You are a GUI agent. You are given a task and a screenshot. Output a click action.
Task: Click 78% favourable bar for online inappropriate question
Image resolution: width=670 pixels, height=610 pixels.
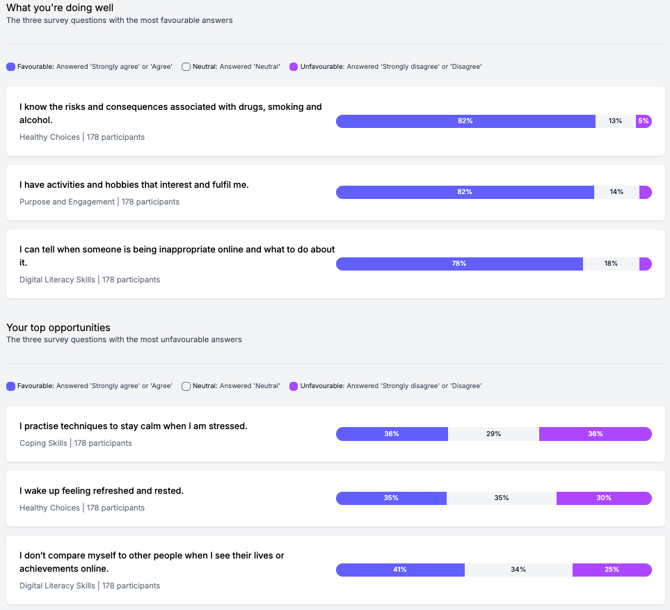pos(459,264)
